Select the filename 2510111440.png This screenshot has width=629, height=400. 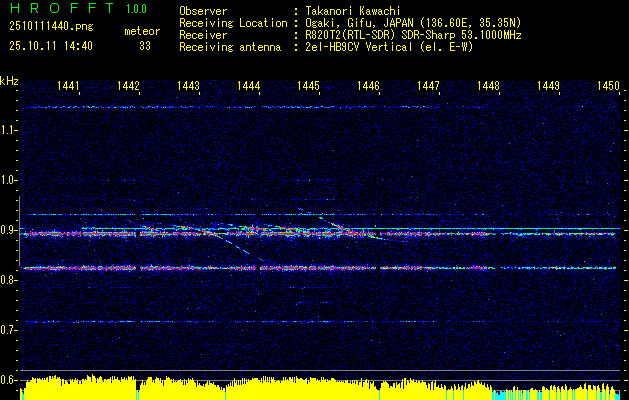coord(51,27)
